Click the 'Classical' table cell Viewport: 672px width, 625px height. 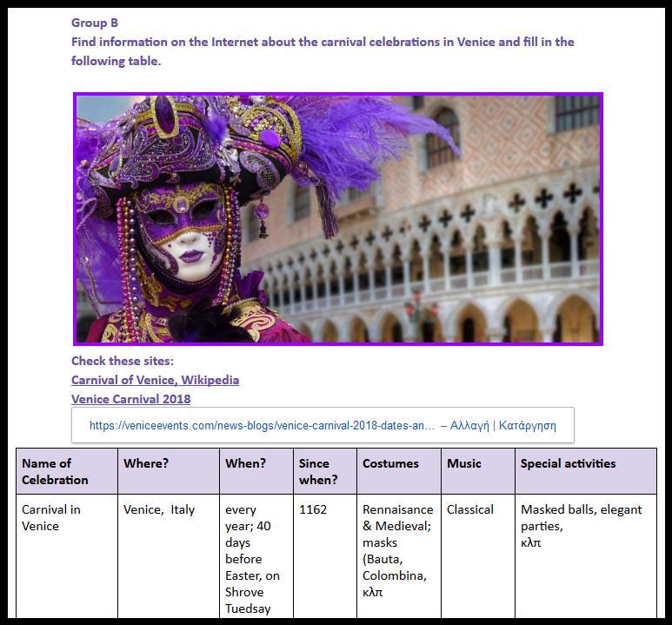pyautogui.click(x=478, y=556)
